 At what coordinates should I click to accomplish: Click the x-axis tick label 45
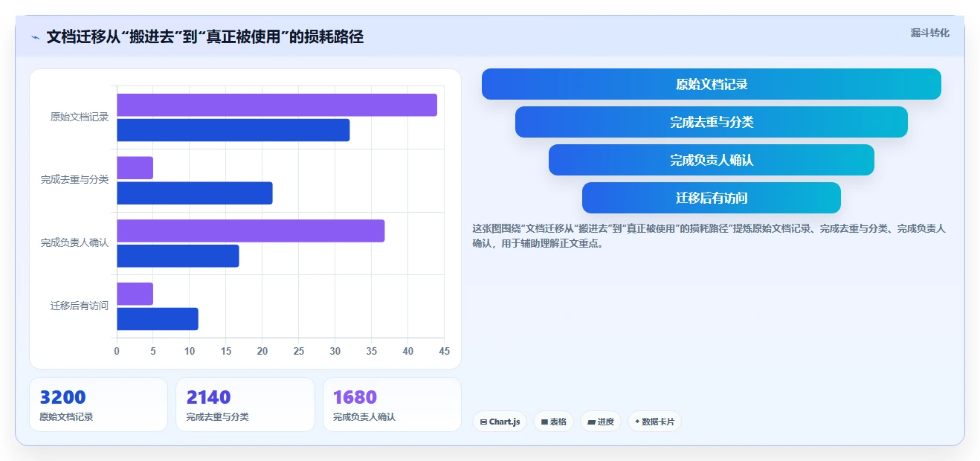click(444, 352)
